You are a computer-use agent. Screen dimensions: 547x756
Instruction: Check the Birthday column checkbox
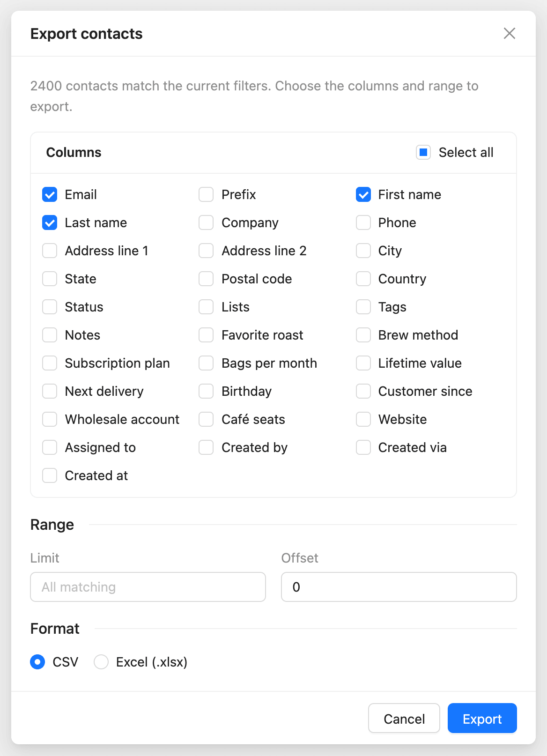coord(206,391)
